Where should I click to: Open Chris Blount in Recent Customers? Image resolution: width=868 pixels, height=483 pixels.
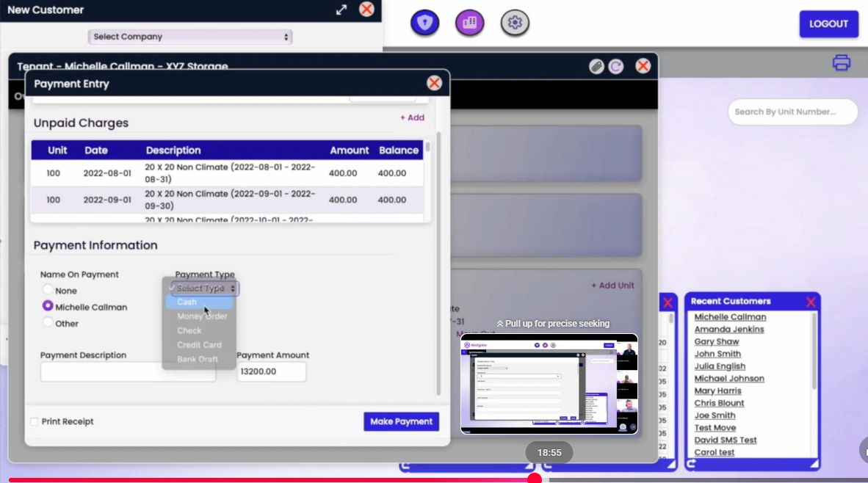click(x=719, y=403)
